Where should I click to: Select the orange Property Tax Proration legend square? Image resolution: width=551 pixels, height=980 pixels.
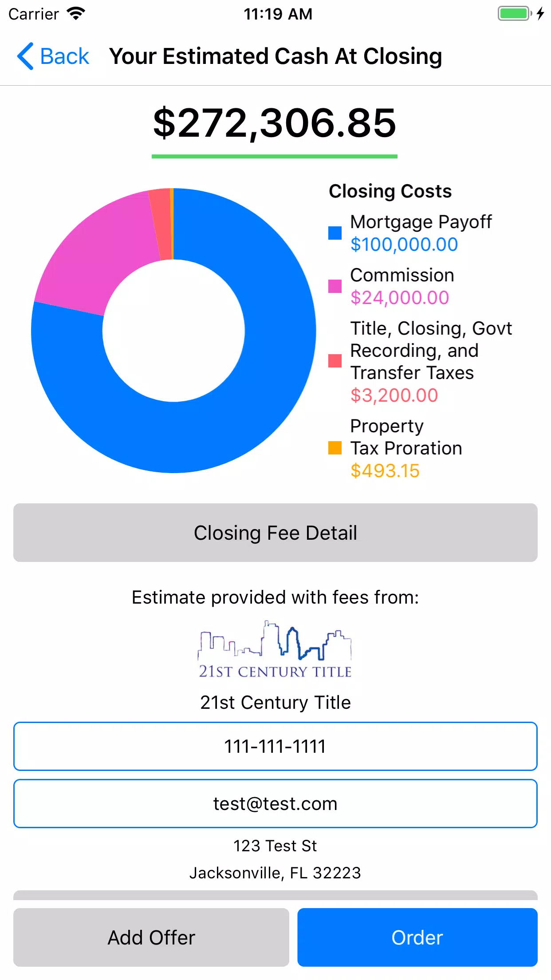pos(335,448)
